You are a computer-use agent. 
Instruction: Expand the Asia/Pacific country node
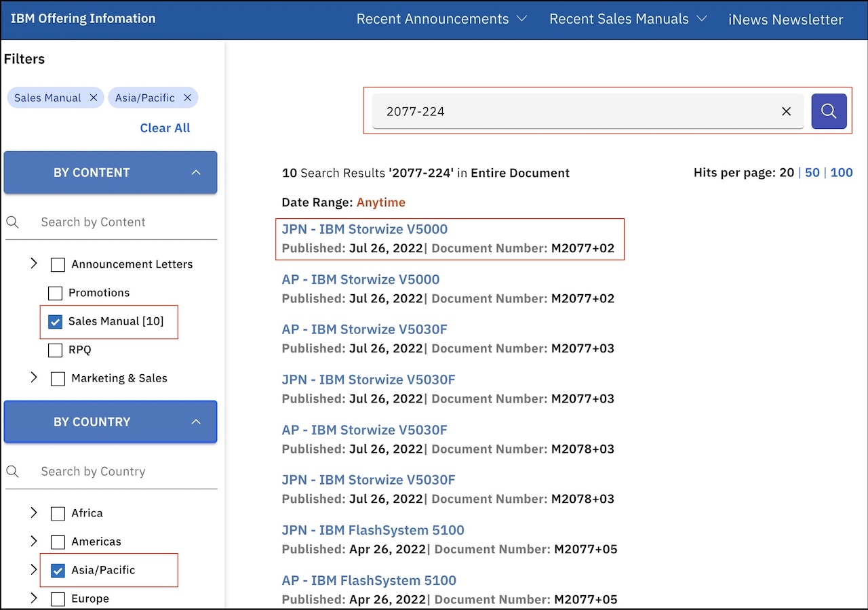34,569
